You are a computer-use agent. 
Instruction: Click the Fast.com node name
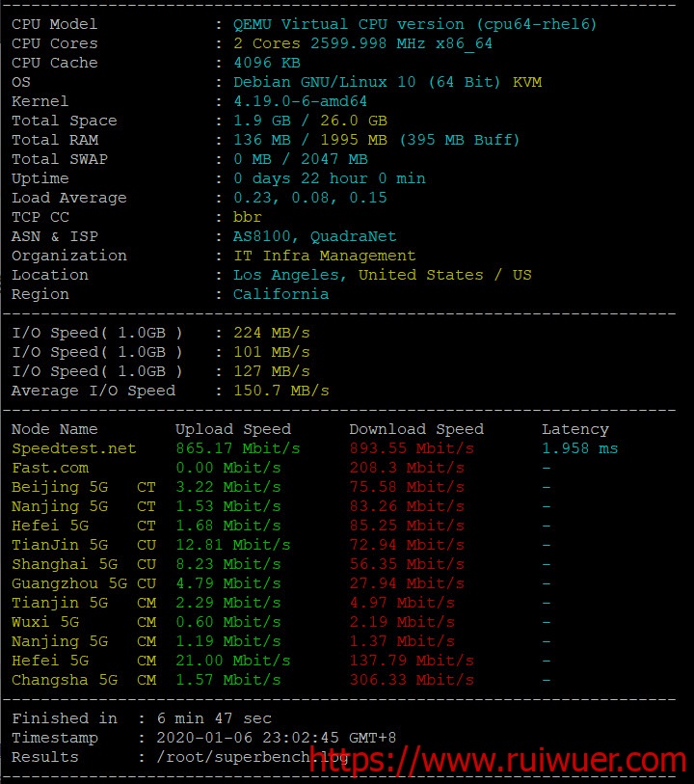tap(50, 468)
